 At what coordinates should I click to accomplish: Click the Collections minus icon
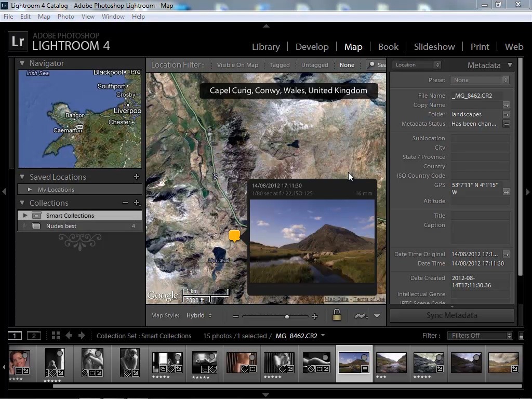coord(125,203)
